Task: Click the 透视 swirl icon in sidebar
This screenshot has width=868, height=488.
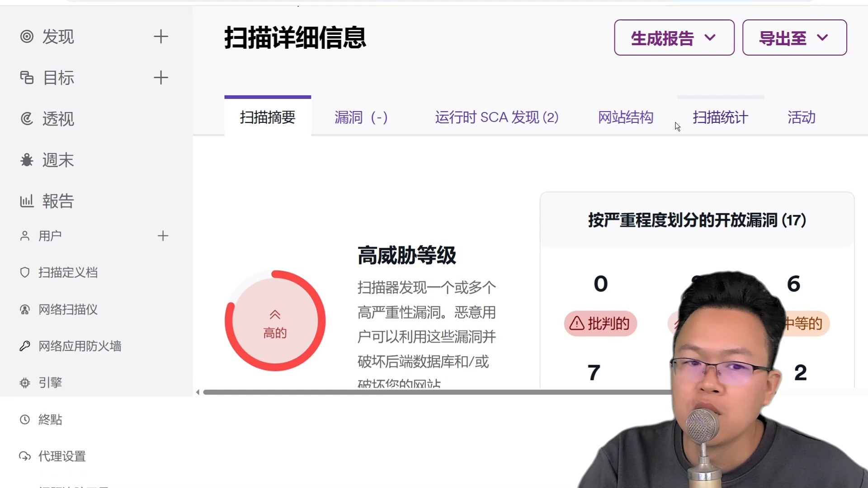Action: coord(27,119)
